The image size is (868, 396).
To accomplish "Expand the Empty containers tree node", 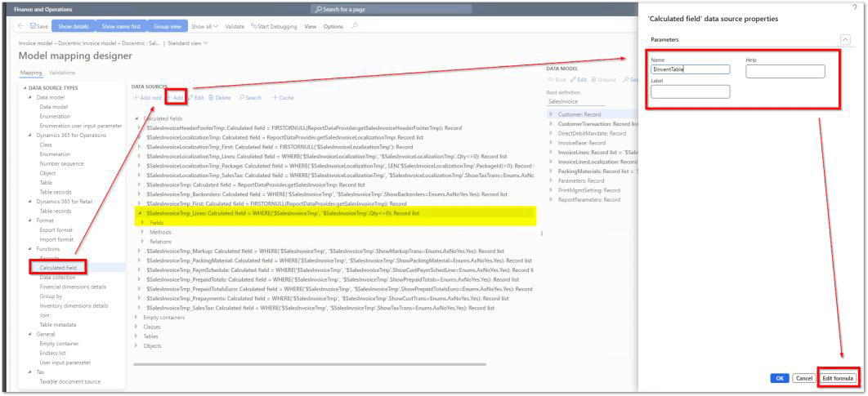I will point(136,318).
